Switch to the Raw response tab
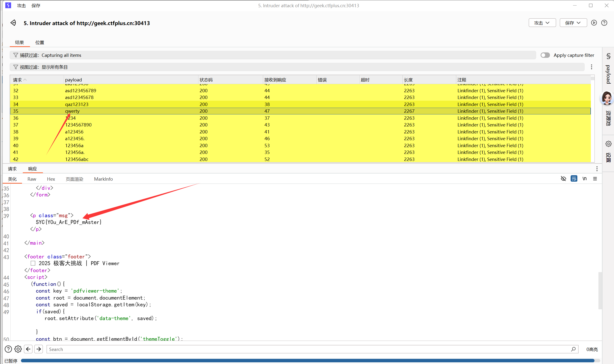614x364 pixels. (32, 179)
